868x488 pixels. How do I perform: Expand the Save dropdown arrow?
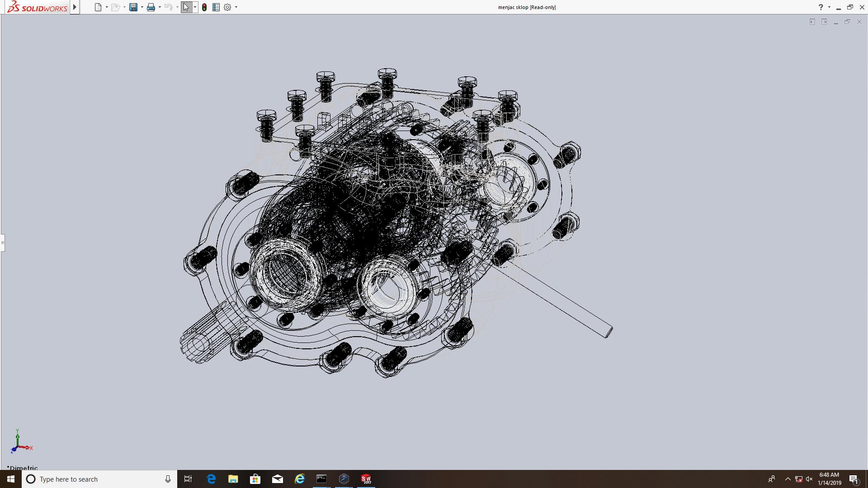coord(142,7)
